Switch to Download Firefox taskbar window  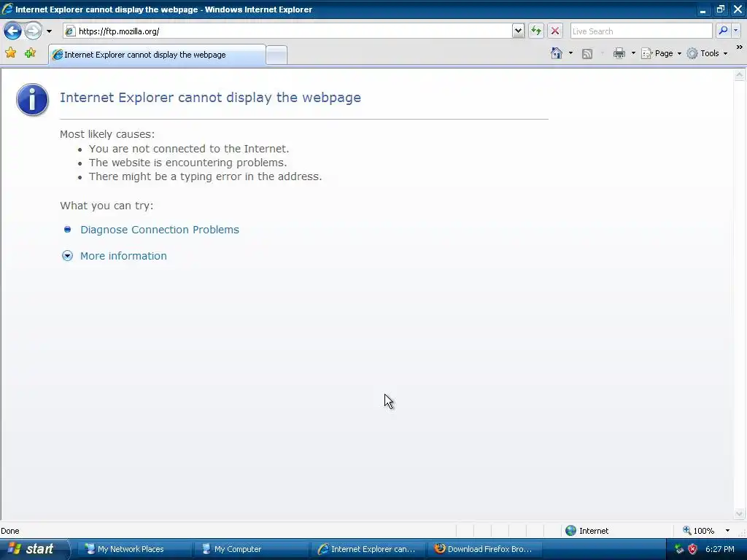484,549
